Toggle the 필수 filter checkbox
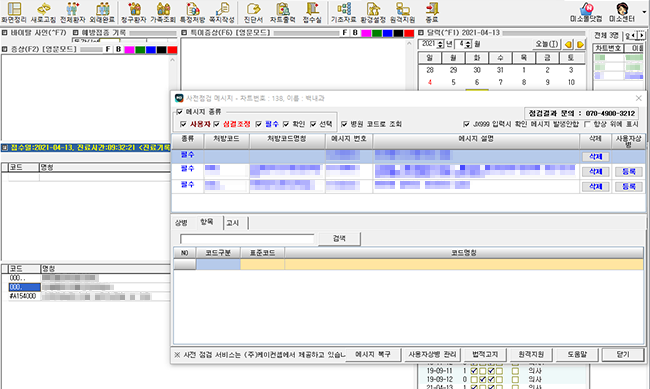650x389 pixels. click(259, 124)
